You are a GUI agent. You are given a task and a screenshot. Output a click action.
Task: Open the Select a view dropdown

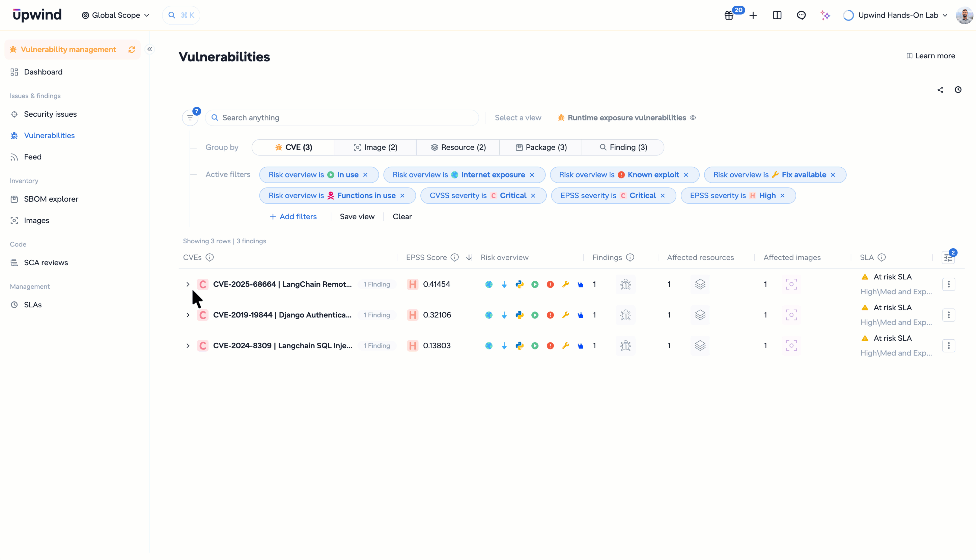click(518, 118)
